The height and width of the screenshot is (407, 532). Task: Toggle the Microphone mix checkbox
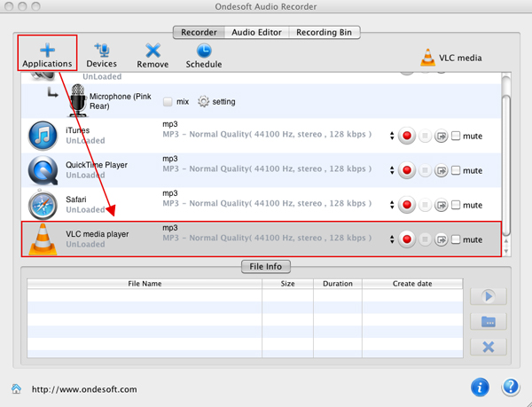coord(168,102)
